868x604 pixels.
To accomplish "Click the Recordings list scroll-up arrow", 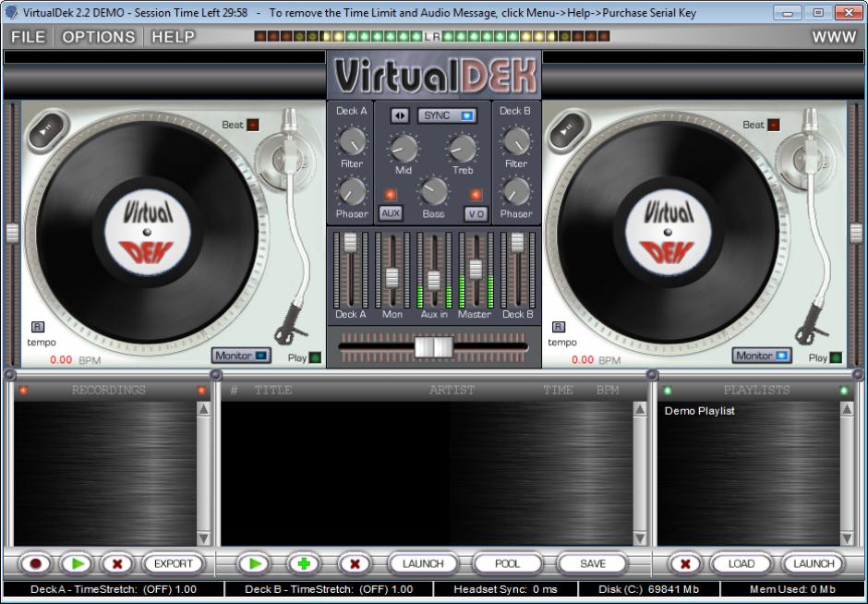I will point(204,409).
